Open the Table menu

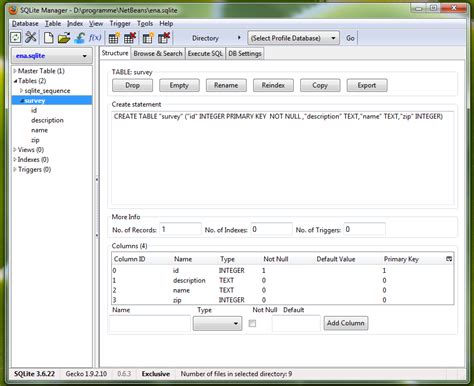click(x=53, y=24)
